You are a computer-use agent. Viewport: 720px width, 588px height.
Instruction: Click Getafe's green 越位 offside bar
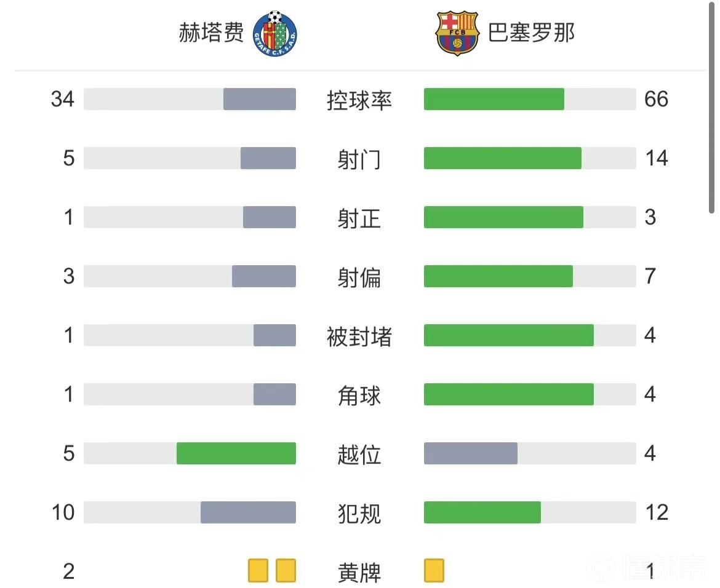(236, 453)
